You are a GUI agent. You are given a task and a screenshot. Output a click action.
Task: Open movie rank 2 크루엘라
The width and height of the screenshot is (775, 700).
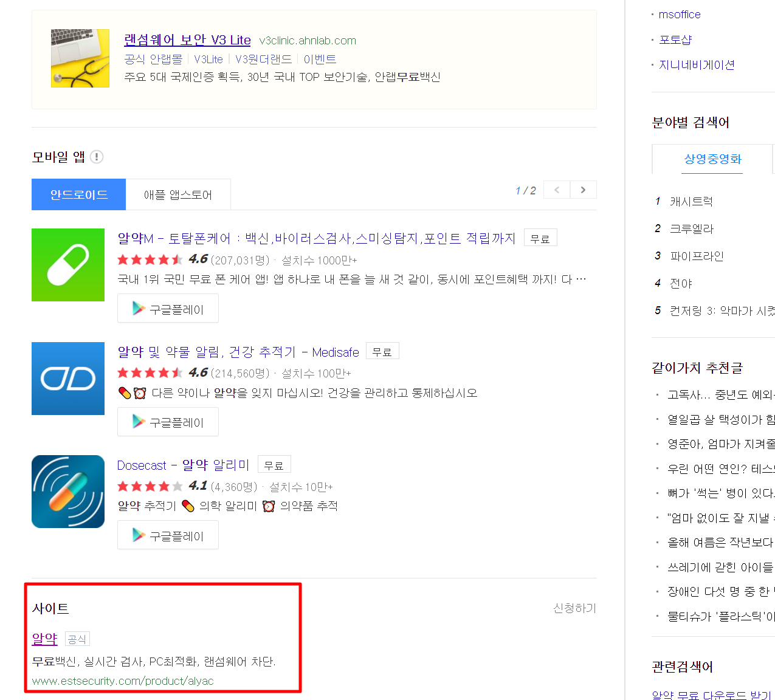[692, 229]
